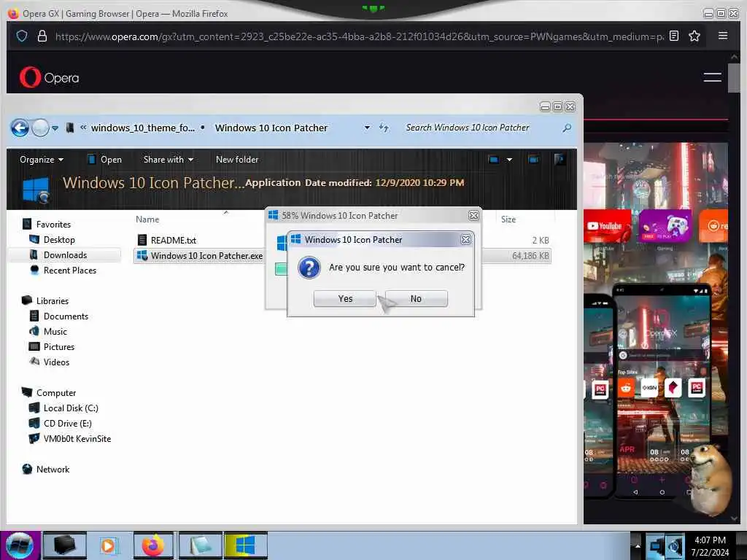
Task: Switch to Windows 10 Icon Patcher taskbar icon
Action: pyautogui.click(x=246, y=545)
